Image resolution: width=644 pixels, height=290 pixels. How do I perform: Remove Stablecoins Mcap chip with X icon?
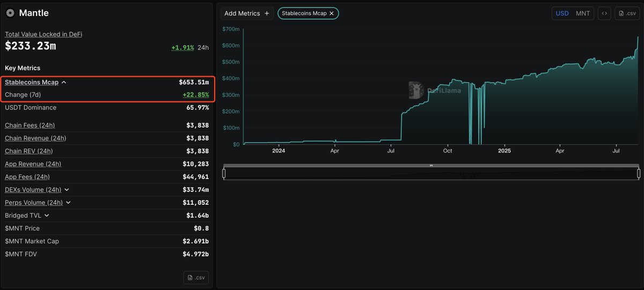click(x=332, y=13)
